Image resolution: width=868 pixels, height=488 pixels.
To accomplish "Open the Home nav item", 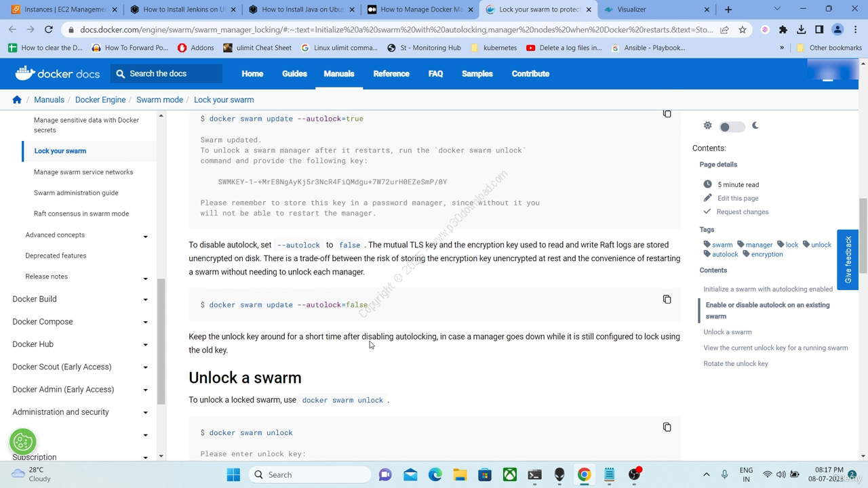I will click(x=252, y=73).
